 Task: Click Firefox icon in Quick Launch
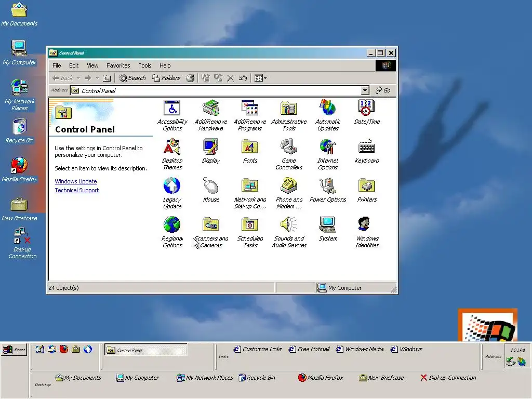click(64, 349)
